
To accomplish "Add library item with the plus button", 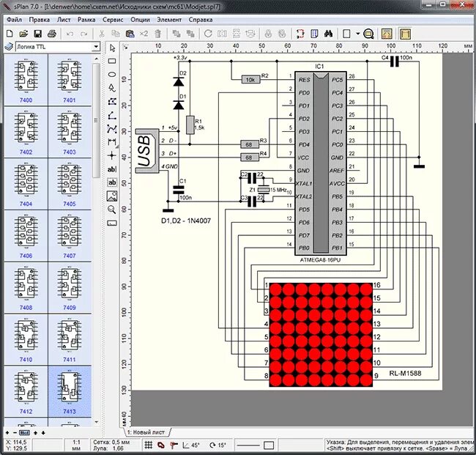I will (7, 433).
